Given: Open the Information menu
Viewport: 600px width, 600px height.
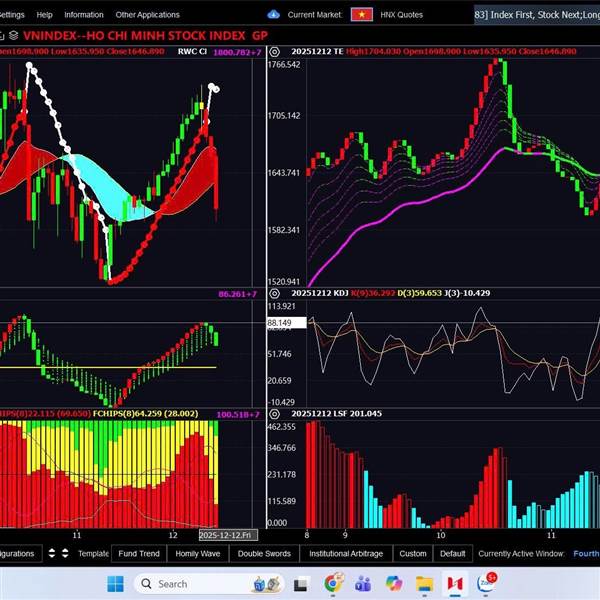Looking at the screenshot, I should click(84, 15).
